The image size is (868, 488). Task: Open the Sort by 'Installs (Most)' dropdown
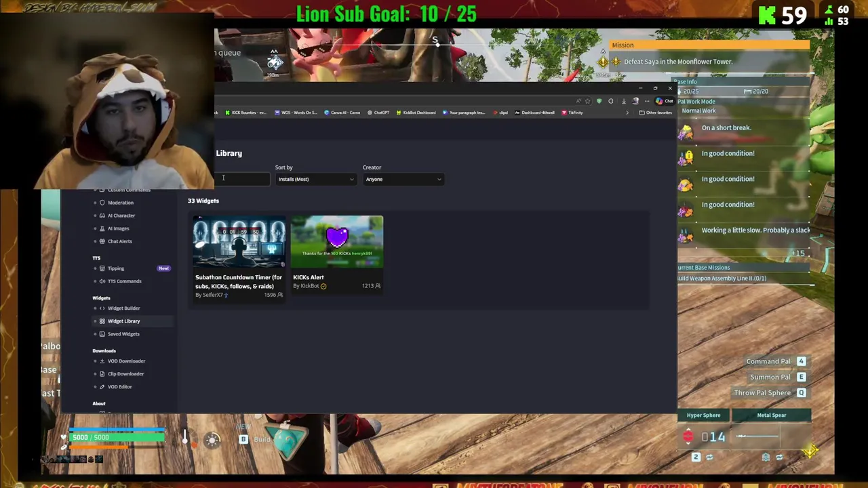[x=315, y=179]
